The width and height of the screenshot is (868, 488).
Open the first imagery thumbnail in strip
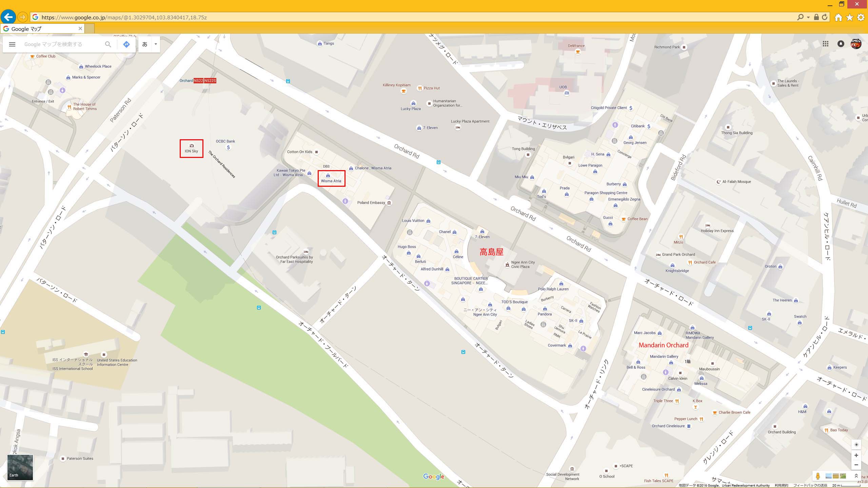[829, 476]
